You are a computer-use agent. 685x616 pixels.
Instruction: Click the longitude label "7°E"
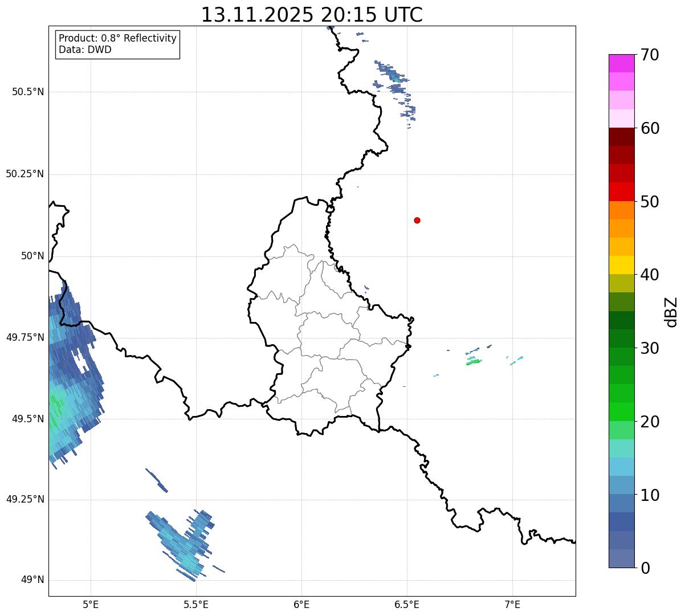point(512,604)
